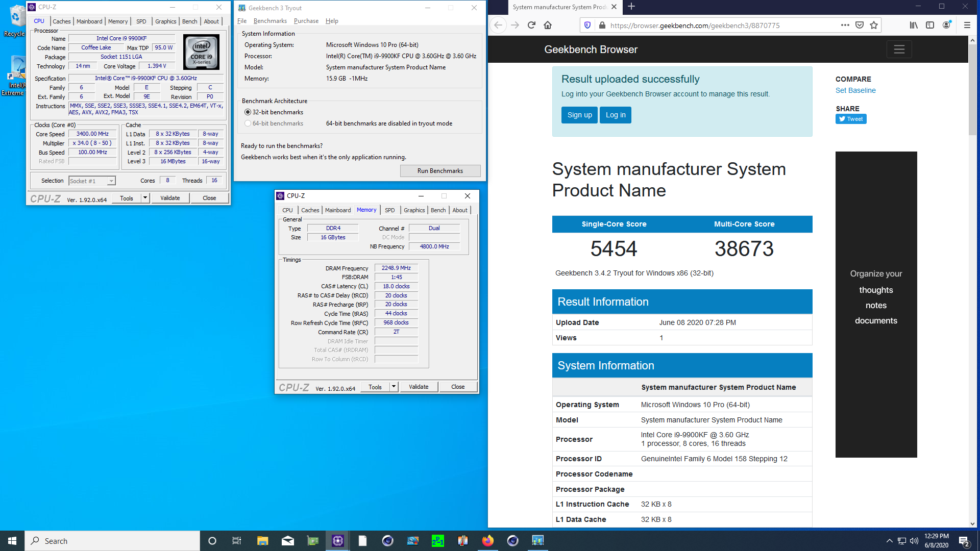Click browser vertical scrollbar thumb
This screenshot has height=551, width=980.
click(x=972, y=90)
